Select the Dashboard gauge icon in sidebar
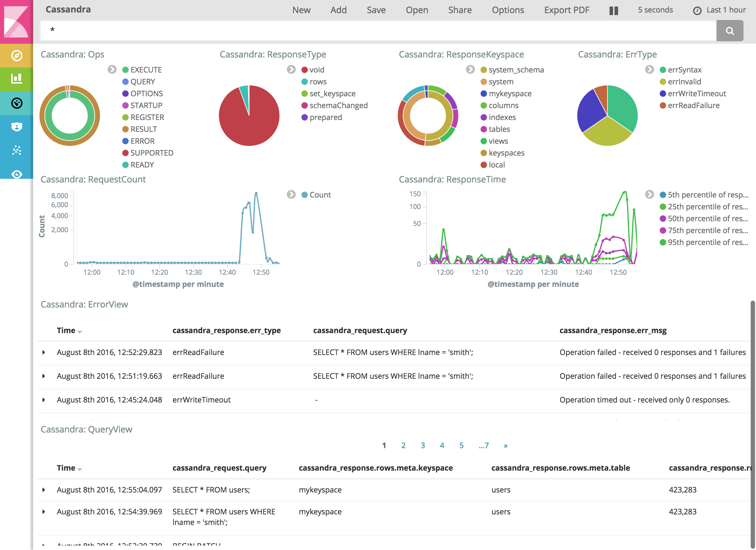756x550 pixels. (x=16, y=103)
